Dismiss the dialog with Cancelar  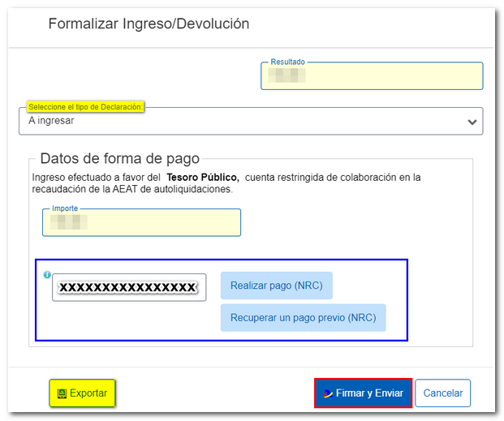point(443,393)
